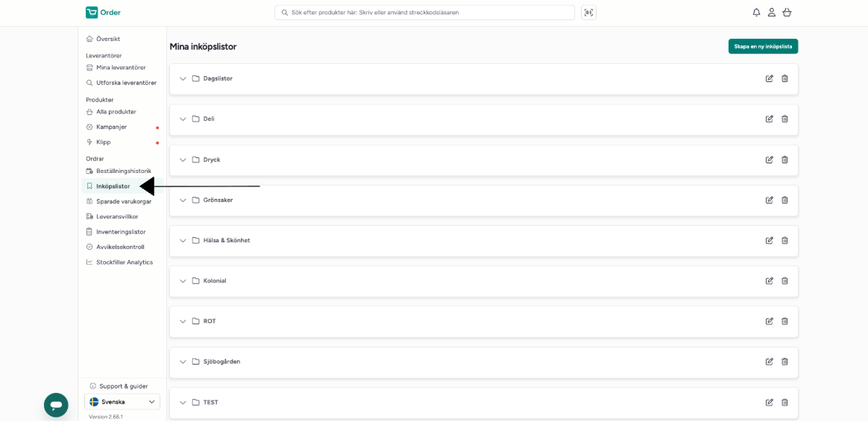Open the Svenska language dropdown
Viewport: 868px width, 422px height.
tap(122, 402)
